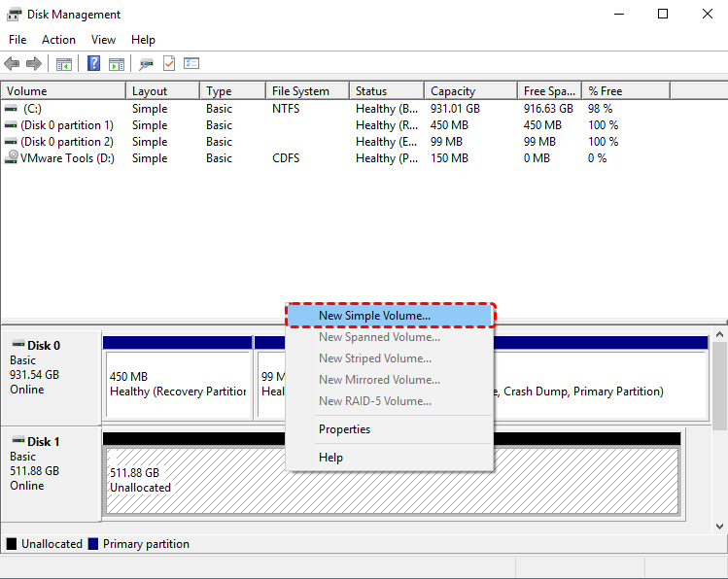Viewport: 728px width, 579px height.
Task: Open the Action menu
Action: (58, 40)
